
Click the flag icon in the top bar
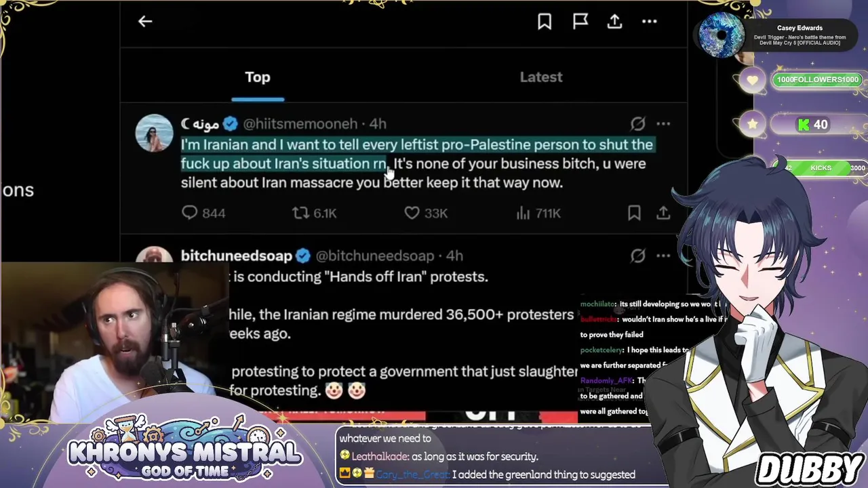click(x=580, y=22)
